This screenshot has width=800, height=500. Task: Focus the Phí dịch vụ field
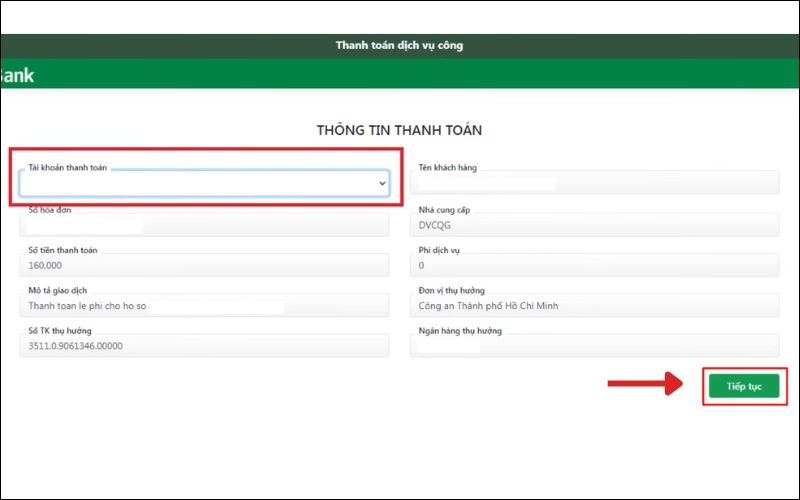click(594, 265)
